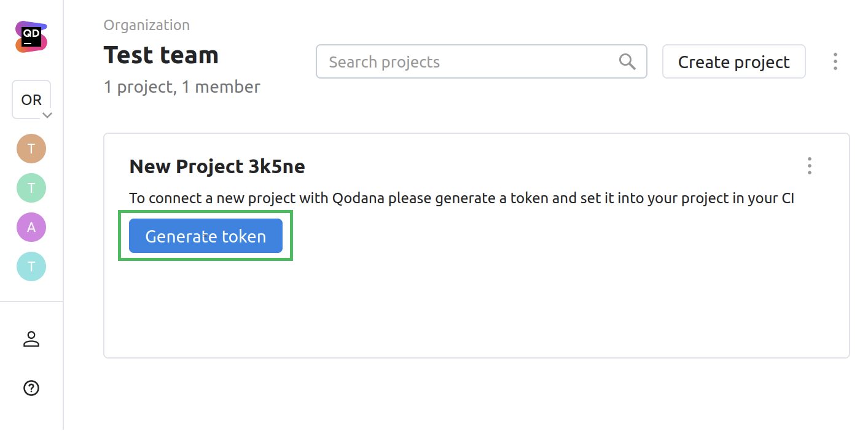Click the Generate token button
The image size is (868, 431).
[206, 236]
